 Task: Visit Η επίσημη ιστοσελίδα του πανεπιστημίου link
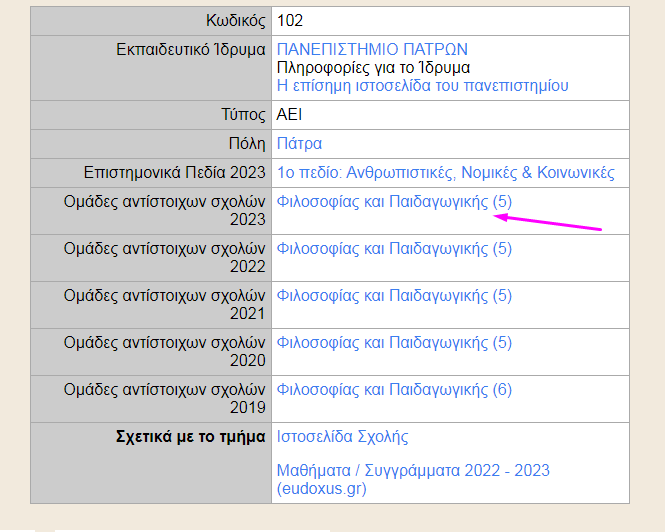(422, 86)
